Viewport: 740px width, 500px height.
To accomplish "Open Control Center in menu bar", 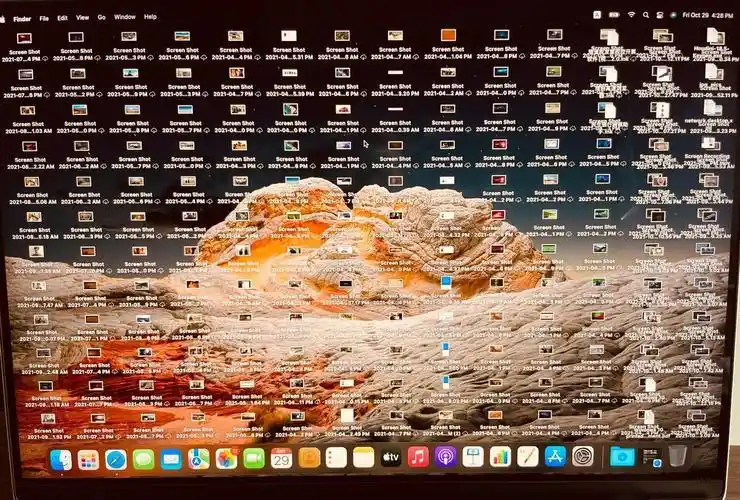I will (x=660, y=15).
